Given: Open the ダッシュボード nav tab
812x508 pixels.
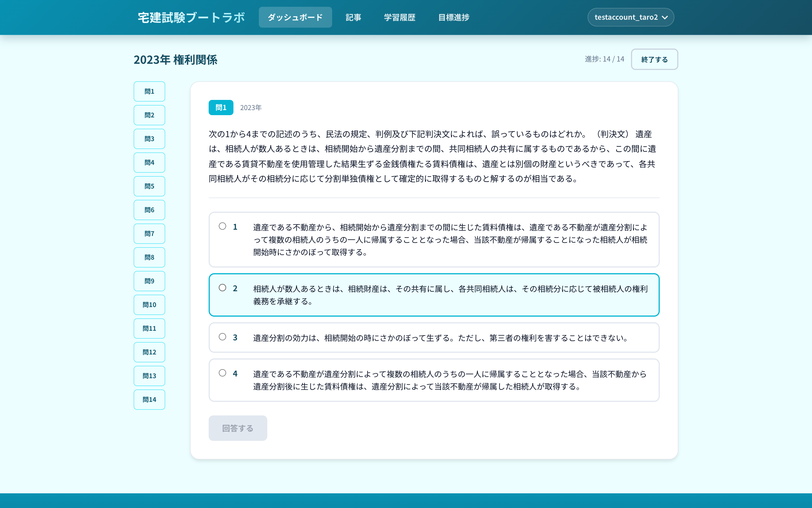Looking at the screenshot, I should [x=295, y=17].
